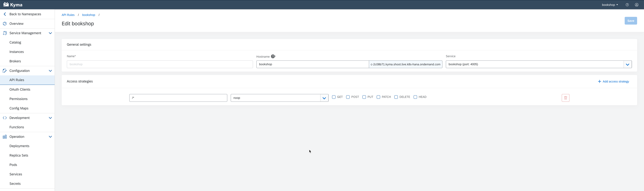The image size is (644, 191).
Task: Expand the noop access strategy dropdown
Action: (x=324, y=98)
